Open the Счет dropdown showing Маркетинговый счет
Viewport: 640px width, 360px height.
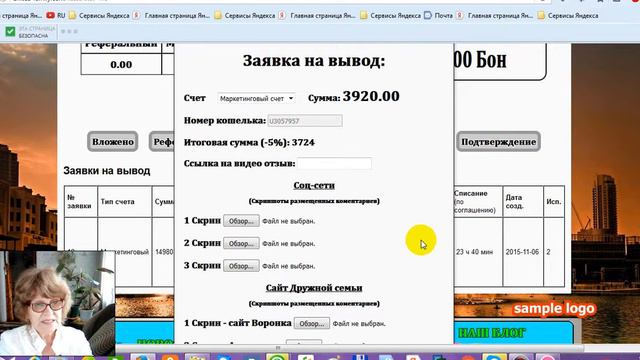(x=256, y=98)
